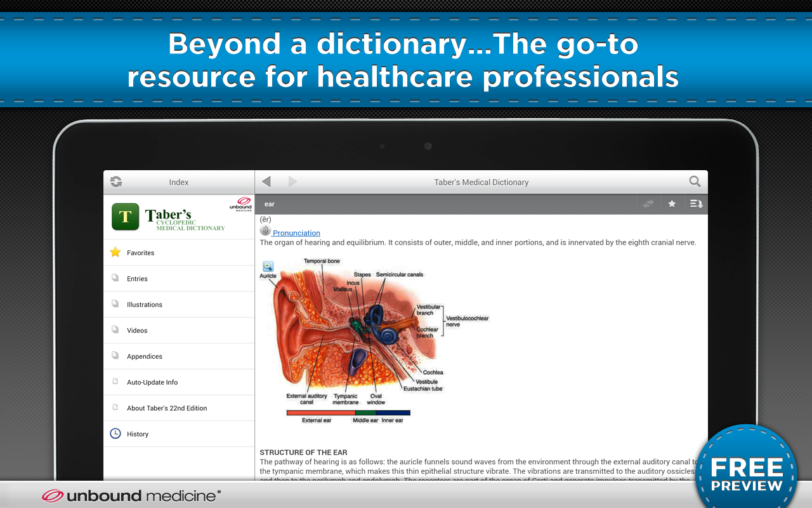Click the cross-reference arrows icon
The width and height of the screenshot is (812, 508).
648,204
